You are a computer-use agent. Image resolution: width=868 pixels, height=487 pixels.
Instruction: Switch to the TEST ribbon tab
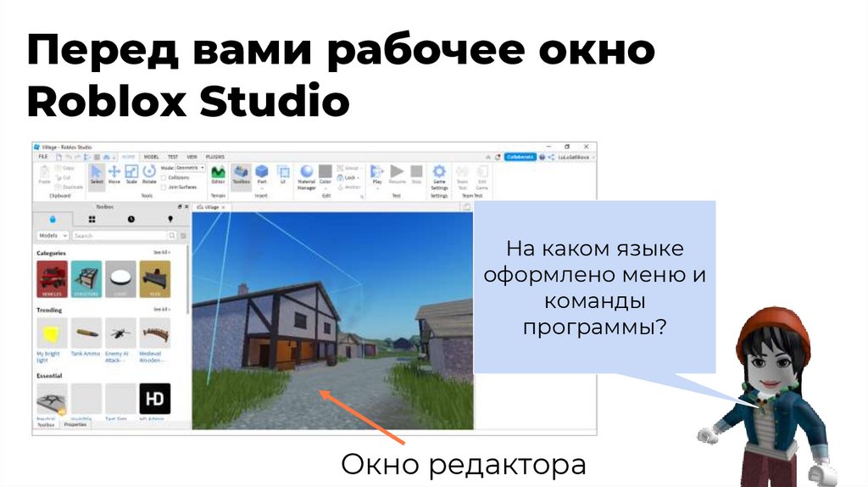tap(173, 157)
